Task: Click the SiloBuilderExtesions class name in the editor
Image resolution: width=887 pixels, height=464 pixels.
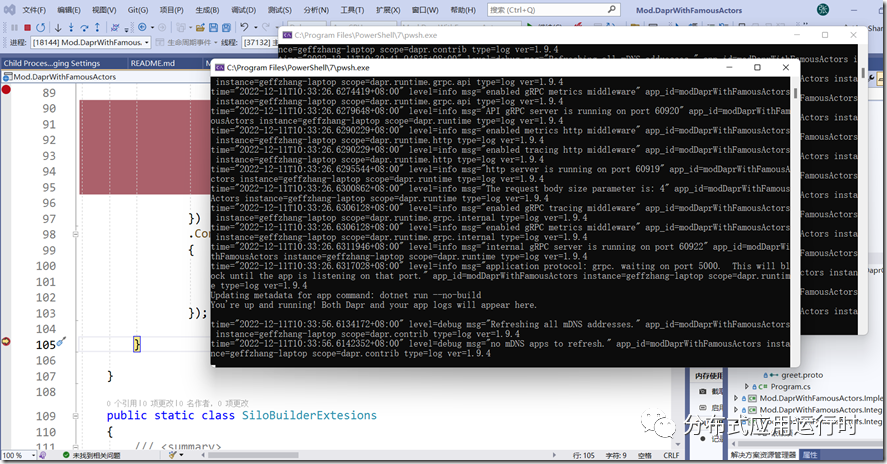Action: (309, 415)
